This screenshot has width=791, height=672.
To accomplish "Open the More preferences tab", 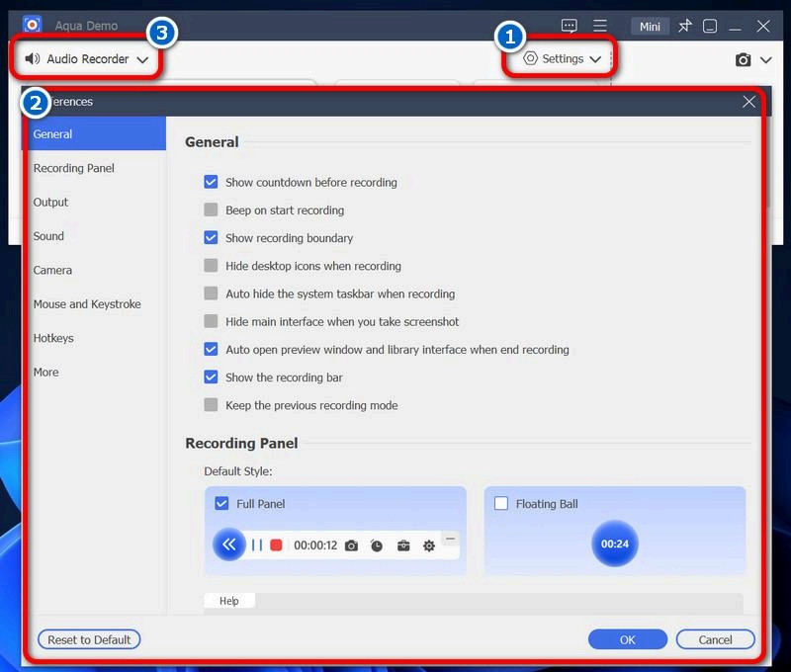I will pyautogui.click(x=94, y=372).
